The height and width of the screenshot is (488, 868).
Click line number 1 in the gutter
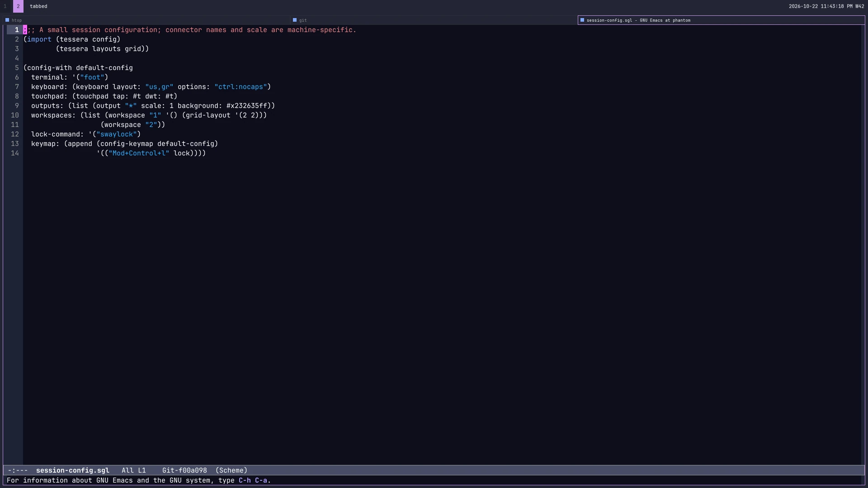(x=17, y=30)
